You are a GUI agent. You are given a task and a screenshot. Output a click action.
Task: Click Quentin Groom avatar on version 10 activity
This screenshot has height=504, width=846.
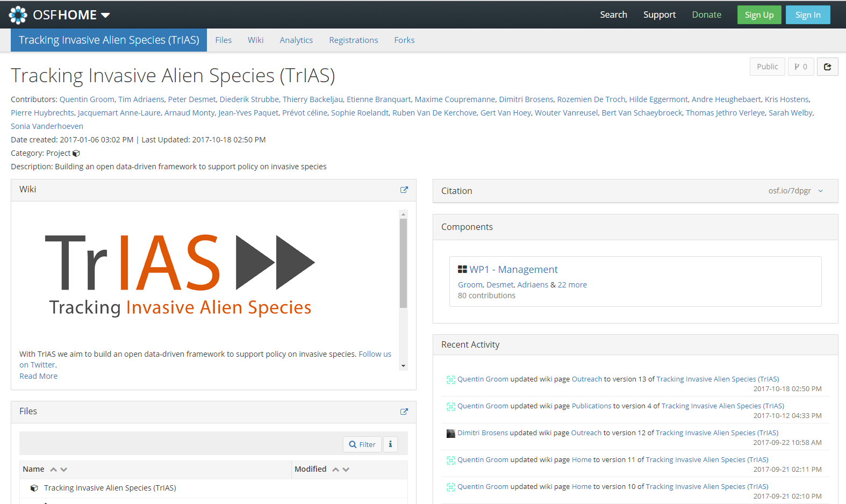pyautogui.click(x=450, y=487)
